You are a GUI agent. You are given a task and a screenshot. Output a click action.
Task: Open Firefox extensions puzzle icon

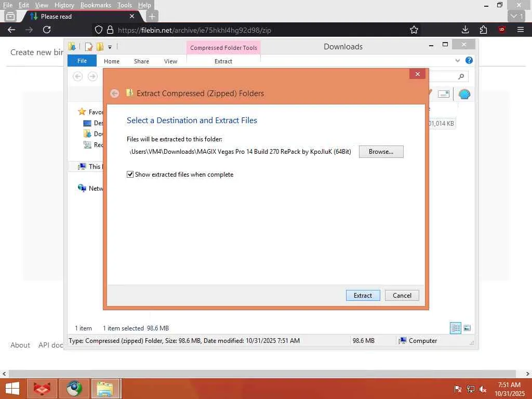coord(484,30)
